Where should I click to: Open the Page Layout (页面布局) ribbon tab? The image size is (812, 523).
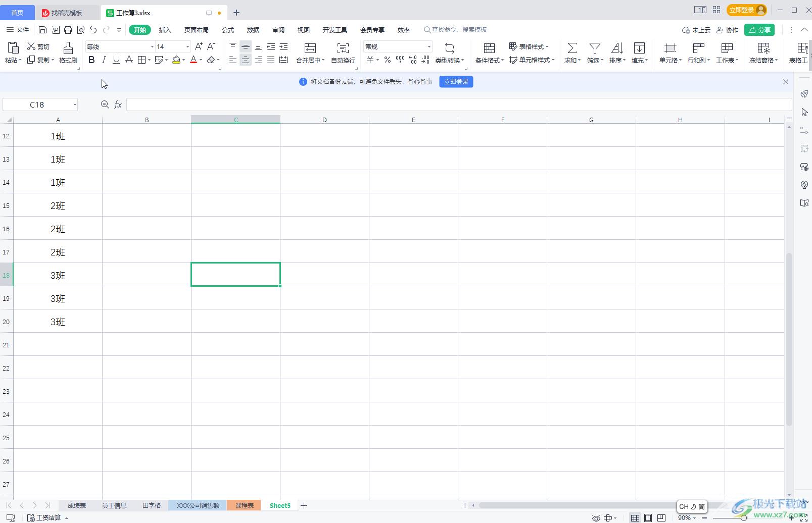coord(197,30)
